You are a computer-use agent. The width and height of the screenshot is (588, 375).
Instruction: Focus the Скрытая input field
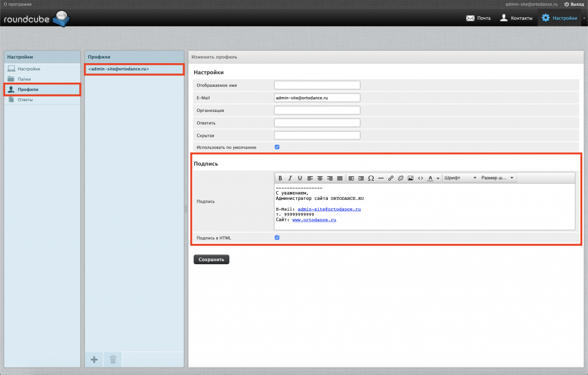pyautogui.click(x=317, y=136)
